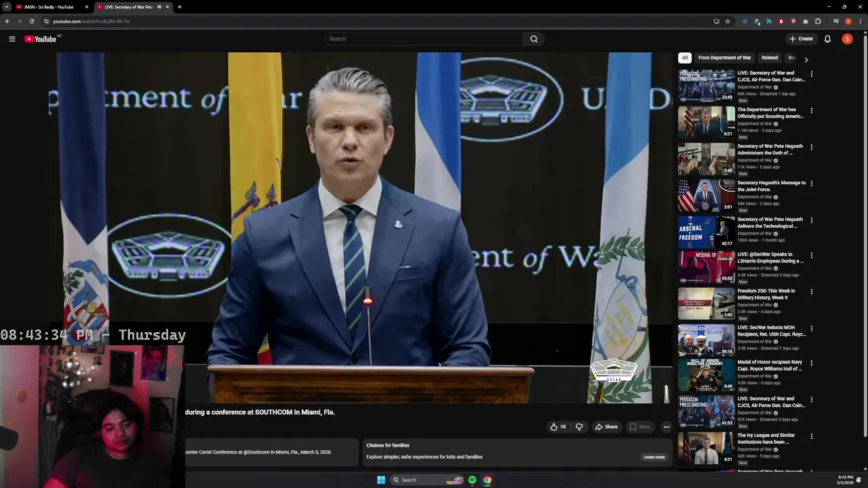Open options for Scouting America video
The image size is (868, 488).
tap(811, 110)
